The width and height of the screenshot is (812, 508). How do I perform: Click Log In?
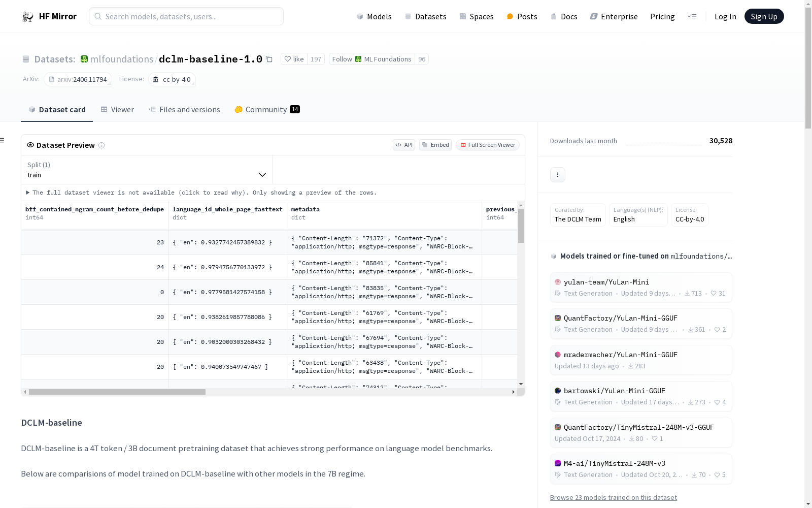click(725, 17)
